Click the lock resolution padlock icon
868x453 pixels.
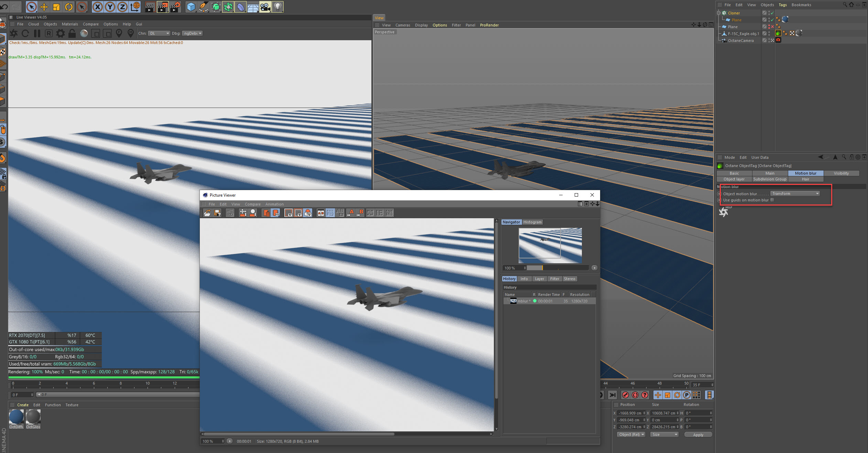tap(72, 33)
